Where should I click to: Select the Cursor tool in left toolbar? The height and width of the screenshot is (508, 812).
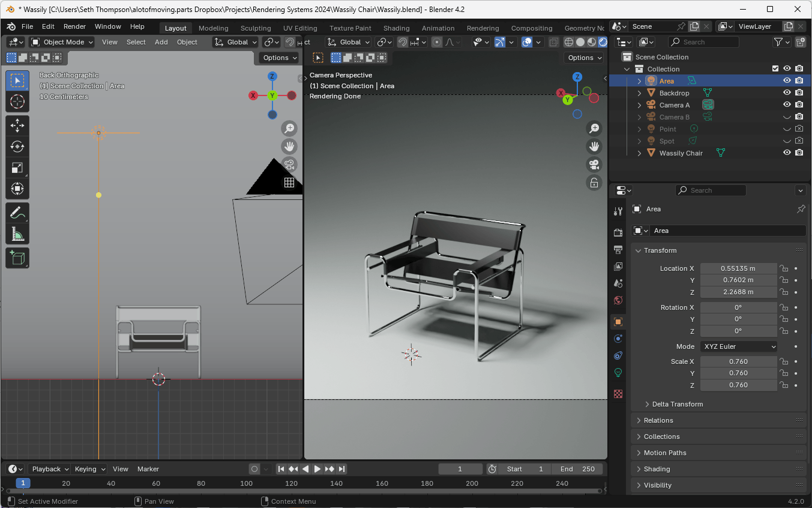(x=17, y=101)
